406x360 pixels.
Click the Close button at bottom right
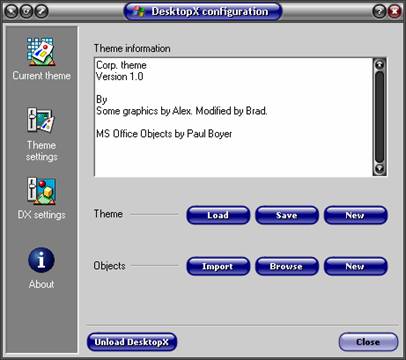point(368,342)
